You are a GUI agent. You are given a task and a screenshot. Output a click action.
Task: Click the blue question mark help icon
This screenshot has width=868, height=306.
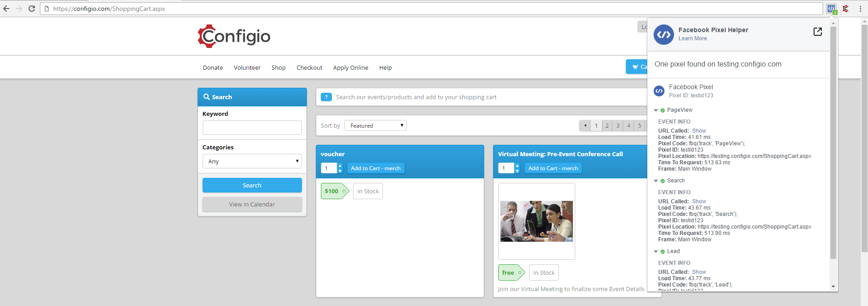point(326,97)
